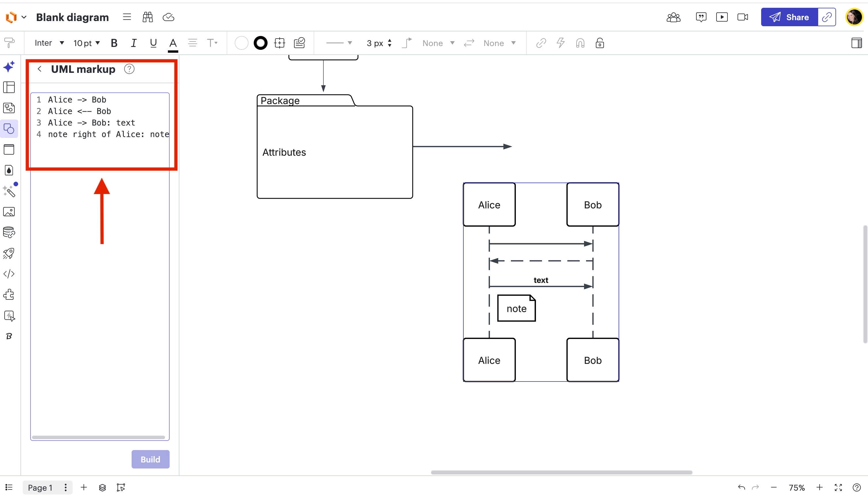Start presentation mode play icon

pos(722,17)
